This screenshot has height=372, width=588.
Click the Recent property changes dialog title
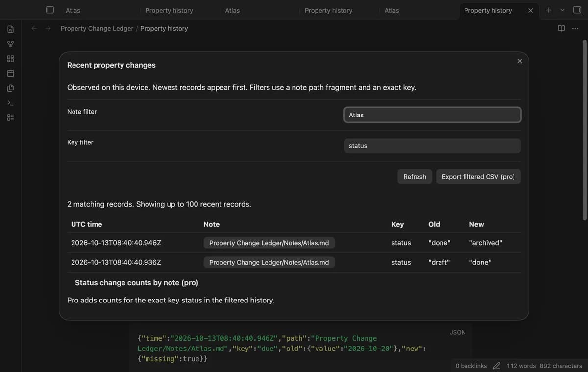tap(111, 65)
